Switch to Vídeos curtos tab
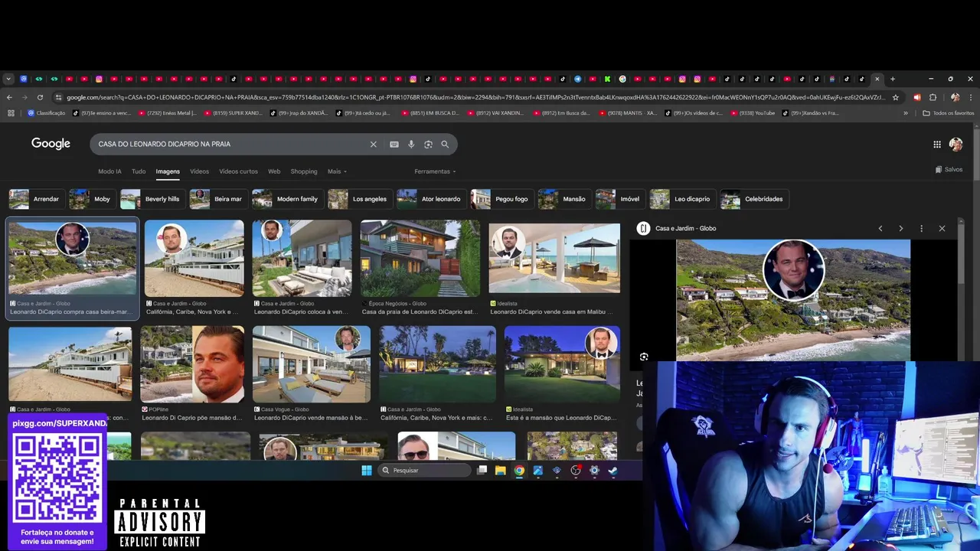Viewport: 980px width, 551px height. point(238,171)
